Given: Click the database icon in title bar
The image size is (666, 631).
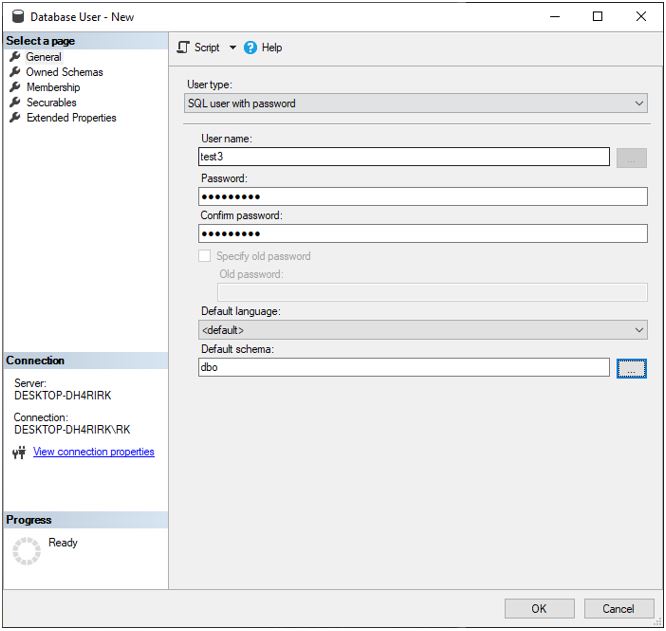Looking at the screenshot, I should pyautogui.click(x=17, y=17).
